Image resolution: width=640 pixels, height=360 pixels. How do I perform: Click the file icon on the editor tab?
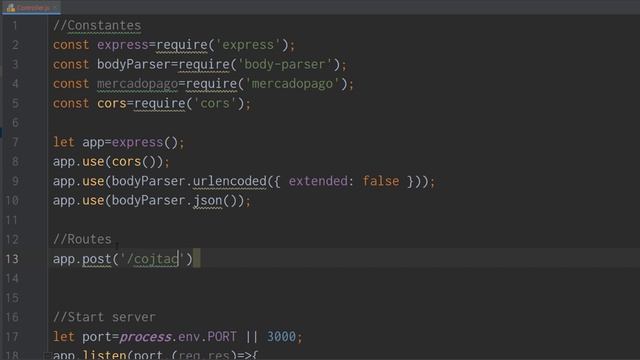[x=11, y=7]
